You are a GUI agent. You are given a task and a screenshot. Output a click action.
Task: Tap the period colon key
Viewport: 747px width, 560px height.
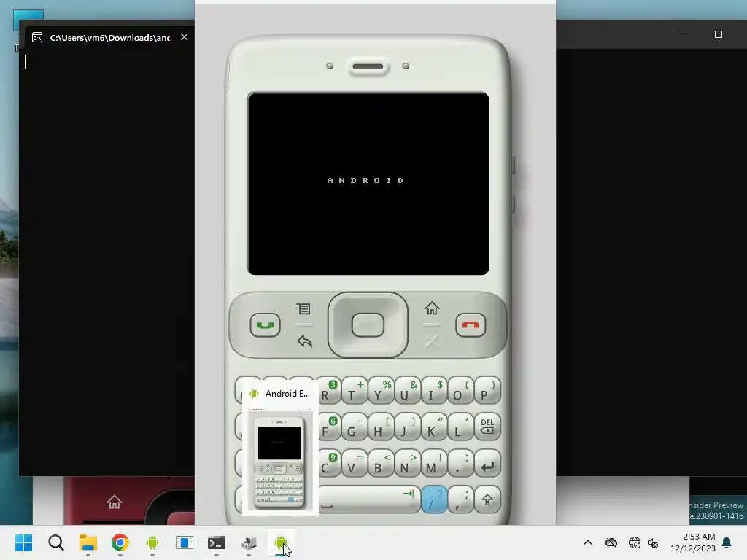pyautogui.click(x=461, y=463)
